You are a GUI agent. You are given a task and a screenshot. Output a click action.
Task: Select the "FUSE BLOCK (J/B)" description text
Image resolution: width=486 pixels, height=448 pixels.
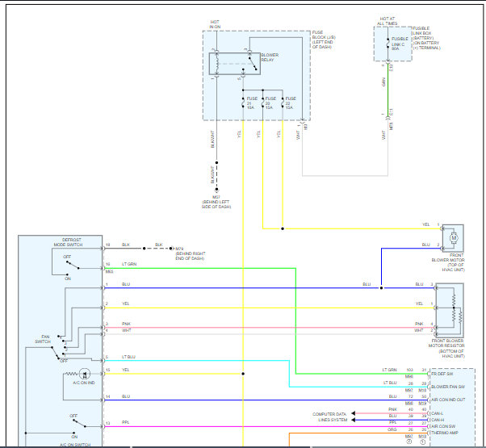coord(324,40)
